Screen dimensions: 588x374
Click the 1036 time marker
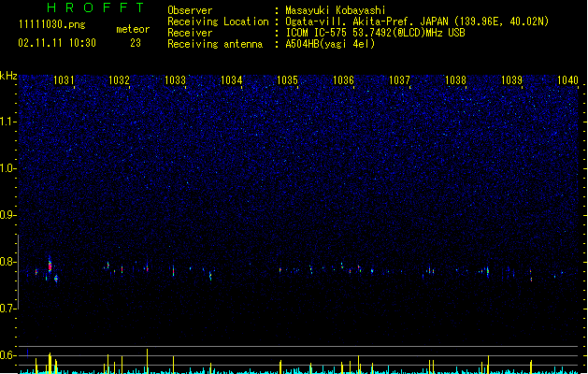coord(343,80)
